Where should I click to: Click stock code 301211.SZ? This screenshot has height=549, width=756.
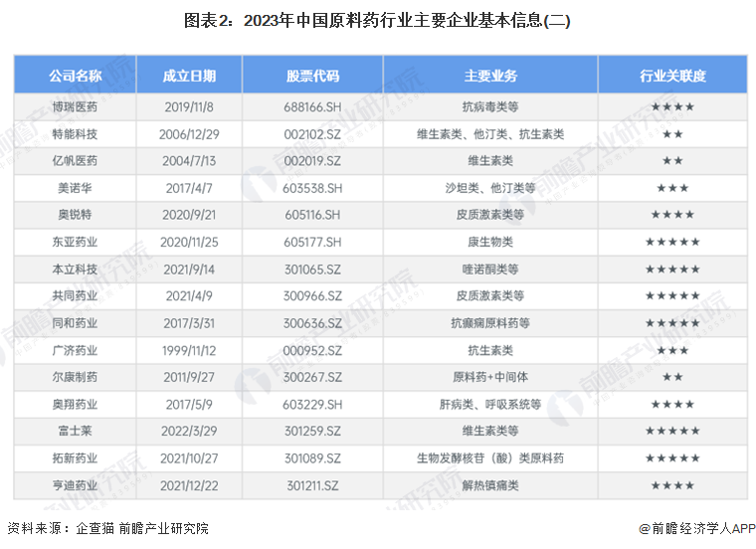click(x=312, y=485)
